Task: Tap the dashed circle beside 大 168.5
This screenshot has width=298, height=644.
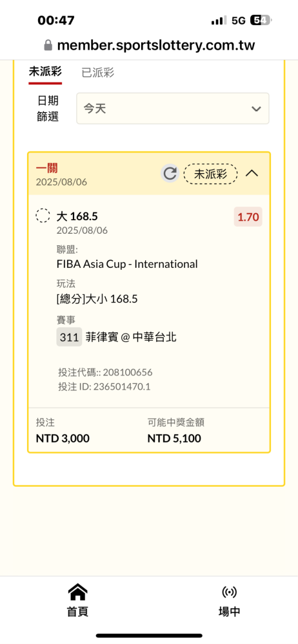Action: [43, 216]
